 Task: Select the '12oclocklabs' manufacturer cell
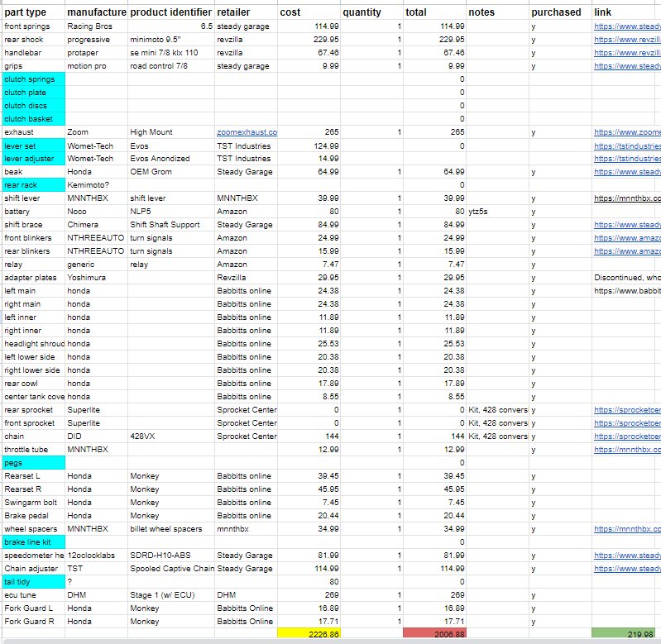(97, 556)
